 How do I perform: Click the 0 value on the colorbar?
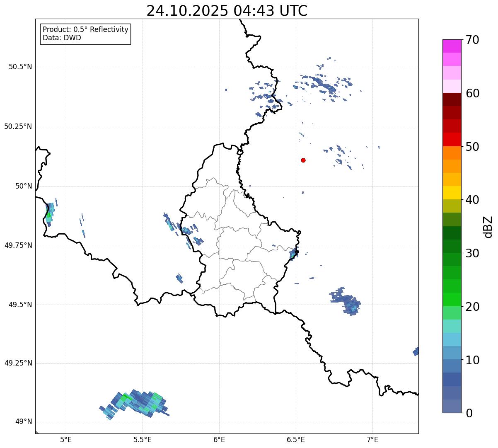(x=469, y=413)
